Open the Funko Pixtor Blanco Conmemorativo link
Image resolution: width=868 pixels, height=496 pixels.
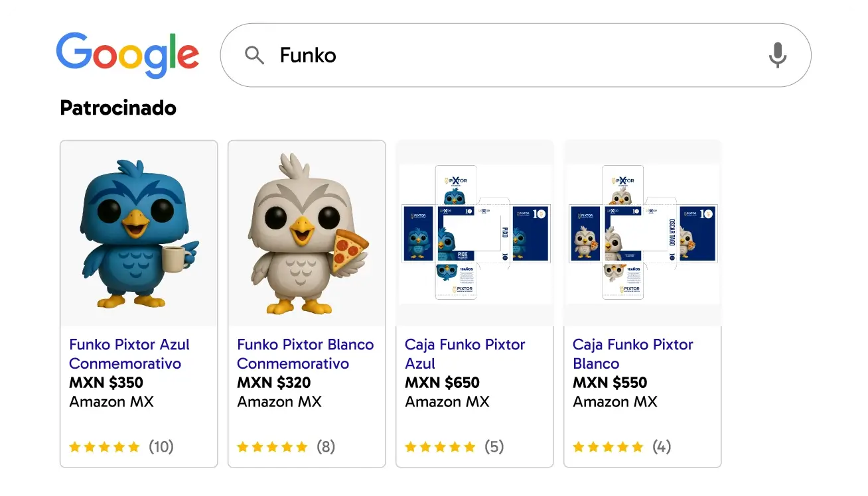305,354
